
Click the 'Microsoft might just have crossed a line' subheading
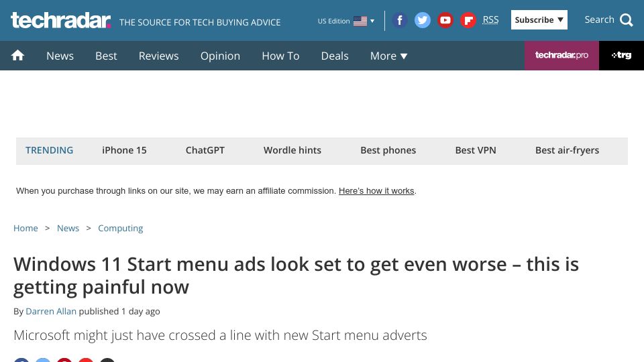tap(220, 335)
